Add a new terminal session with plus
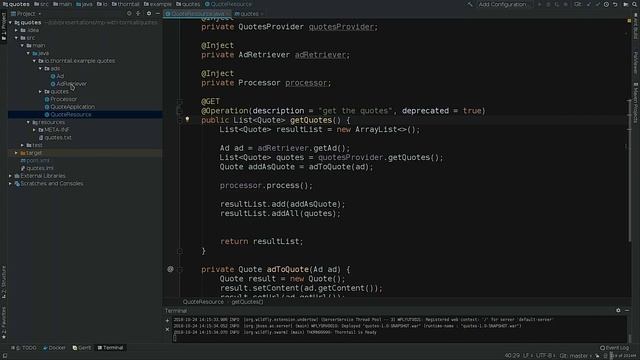Screen dimensions: 640x360 (x=167, y=320)
